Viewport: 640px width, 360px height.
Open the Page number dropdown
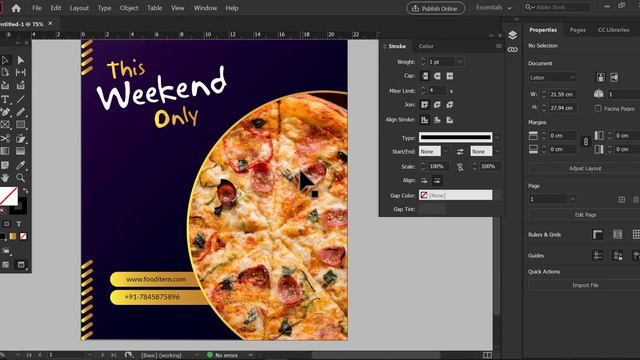tap(572, 199)
